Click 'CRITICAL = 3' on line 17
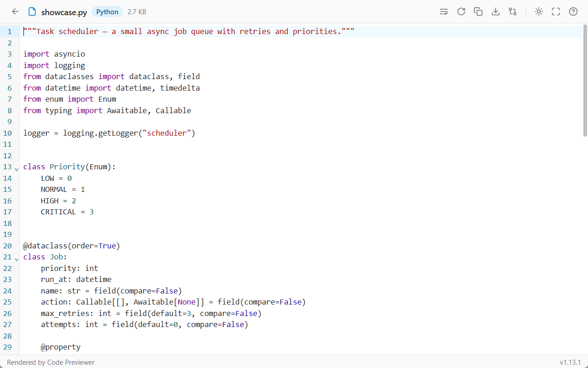 tap(68, 212)
